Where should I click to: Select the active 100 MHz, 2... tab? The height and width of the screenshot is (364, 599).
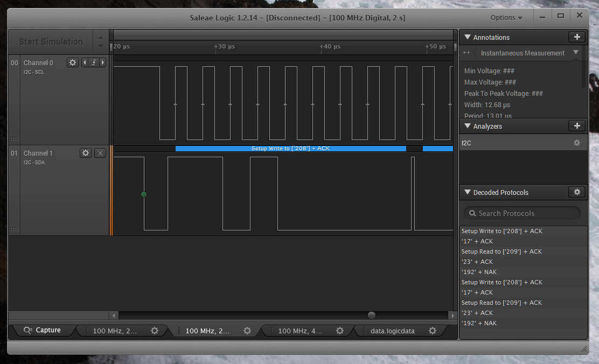pyautogui.click(x=215, y=331)
